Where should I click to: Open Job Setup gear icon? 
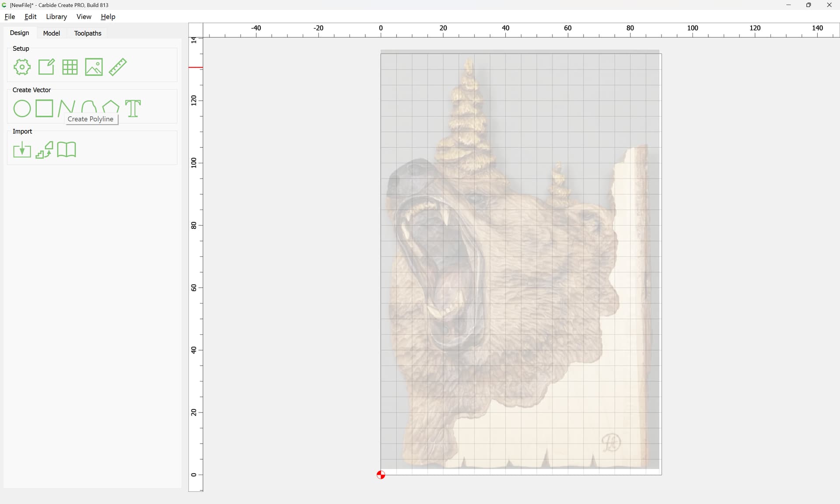click(22, 67)
